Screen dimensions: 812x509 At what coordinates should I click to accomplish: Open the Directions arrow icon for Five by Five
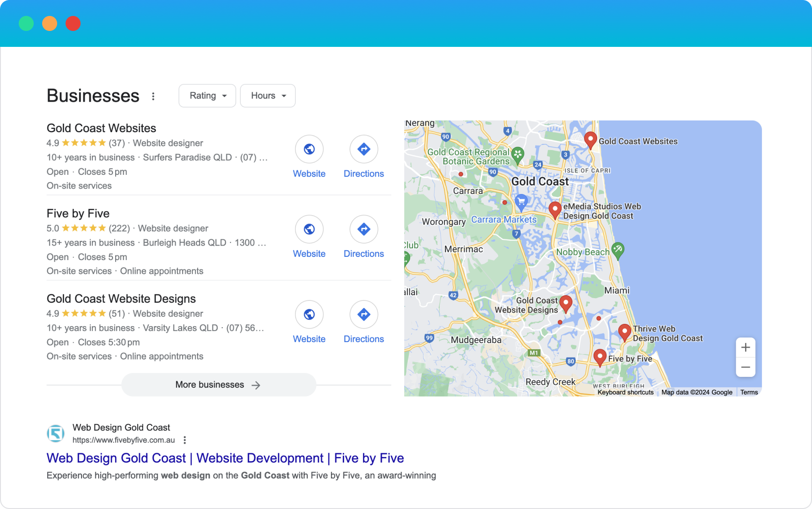click(x=364, y=229)
